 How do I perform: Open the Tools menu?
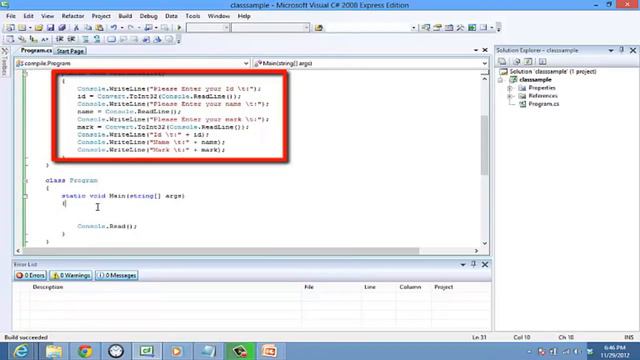[x=193, y=16]
